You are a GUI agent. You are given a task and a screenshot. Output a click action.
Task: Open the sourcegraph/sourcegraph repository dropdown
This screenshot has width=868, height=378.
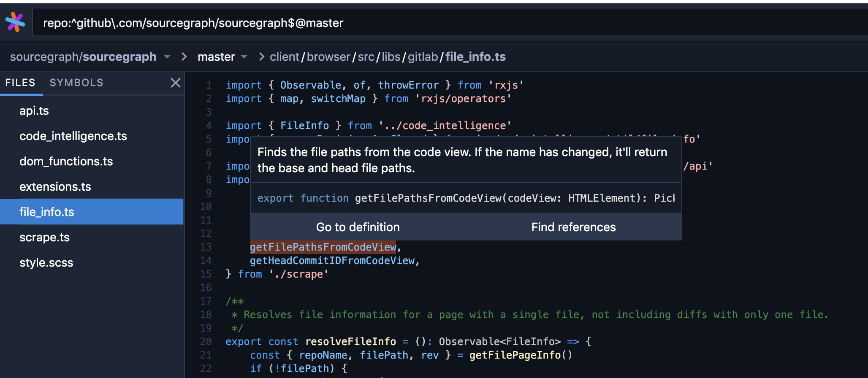[167, 57]
